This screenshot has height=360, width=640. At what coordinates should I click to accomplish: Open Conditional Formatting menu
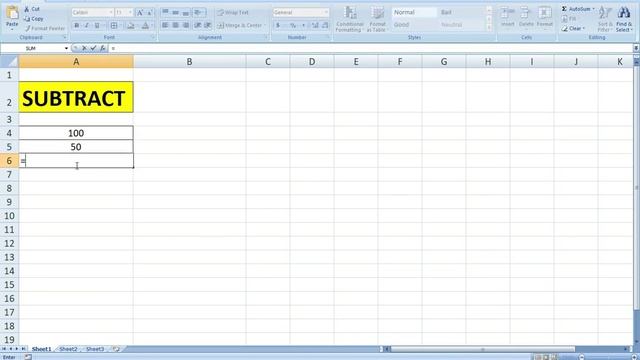click(350, 19)
